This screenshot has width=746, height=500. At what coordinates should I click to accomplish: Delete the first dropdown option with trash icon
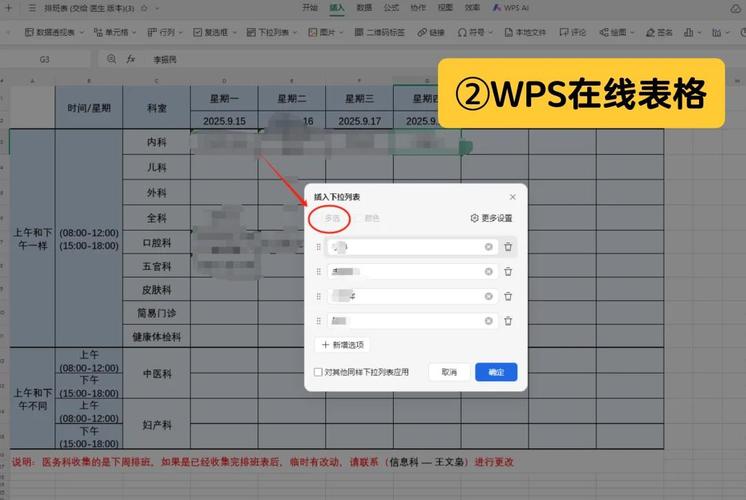(x=508, y=247)
